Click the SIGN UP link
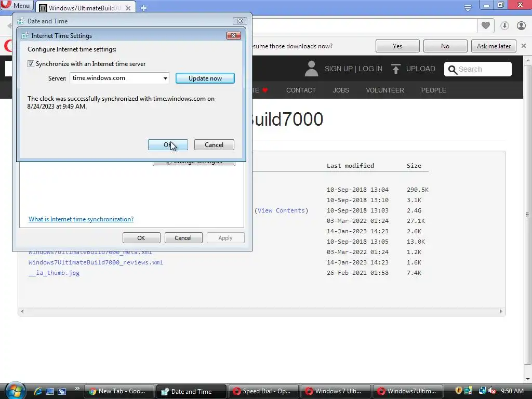 click(338, 69)
